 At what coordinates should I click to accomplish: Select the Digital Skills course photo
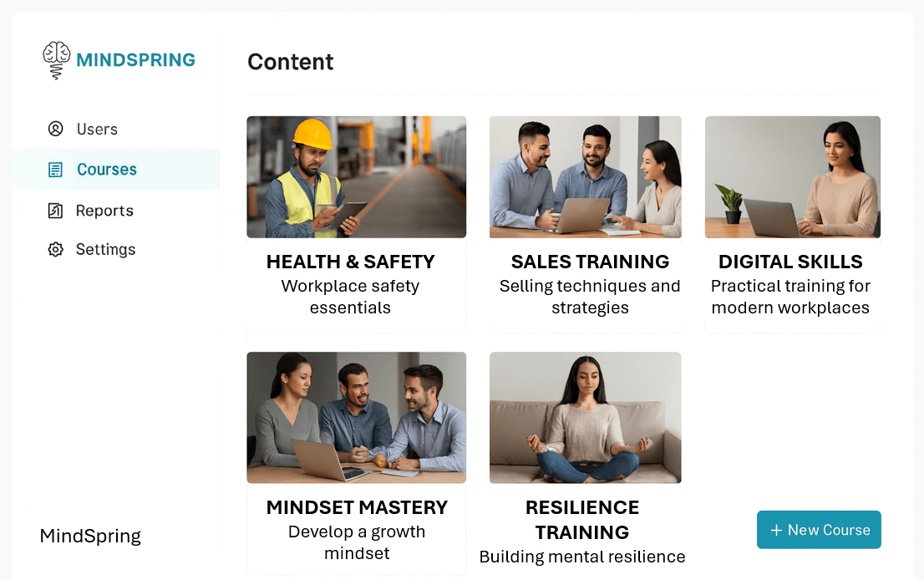[793, 177]
